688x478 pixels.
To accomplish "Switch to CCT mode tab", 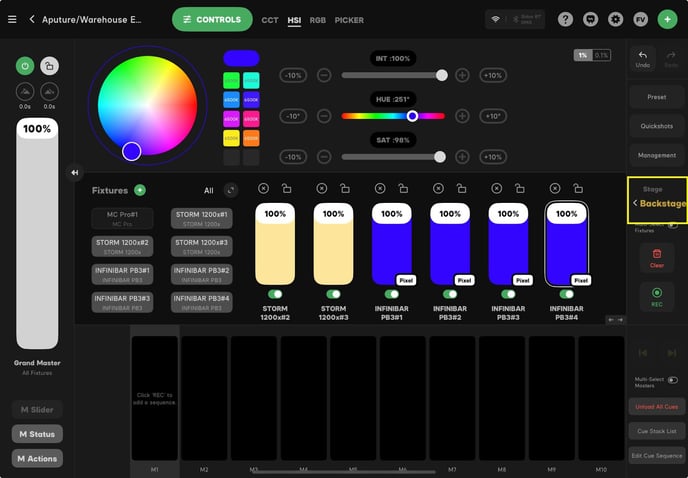I will click(x=270, y=20).
